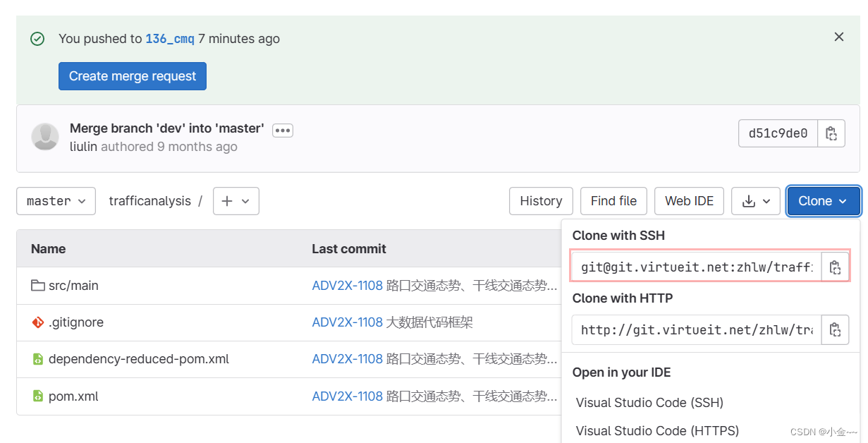Click 'Open in your IDE' heading

click(x=622, y=372)
